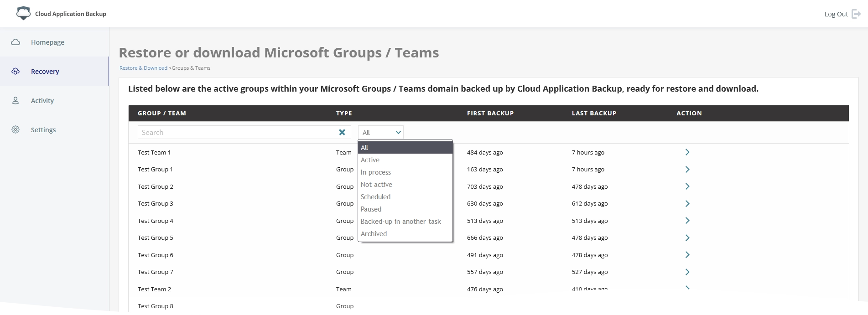
Task: Select the Test Group 6 row name
Action: point(156,255)
